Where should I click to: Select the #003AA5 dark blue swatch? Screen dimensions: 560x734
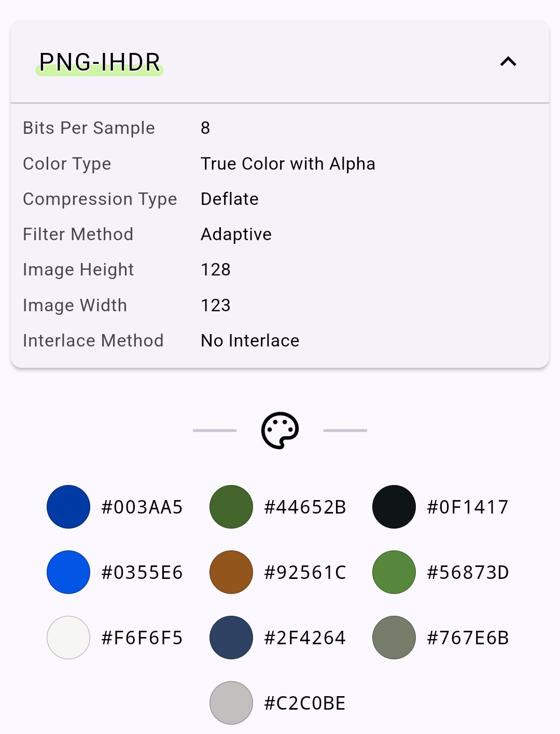tap(68, 507)
